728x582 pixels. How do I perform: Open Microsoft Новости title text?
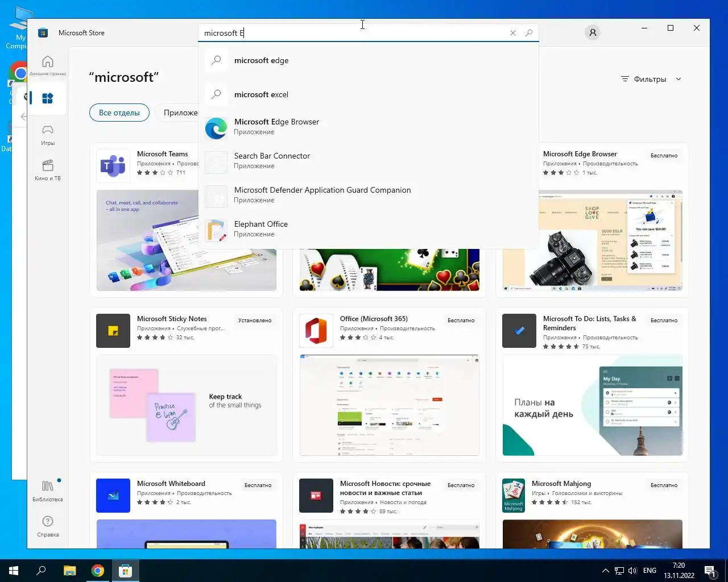(x=385, y=488)
